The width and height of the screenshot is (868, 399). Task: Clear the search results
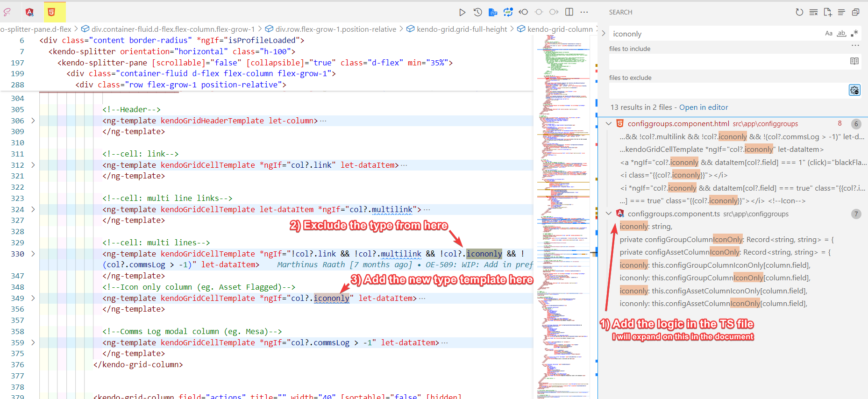[x=813, y=12]
